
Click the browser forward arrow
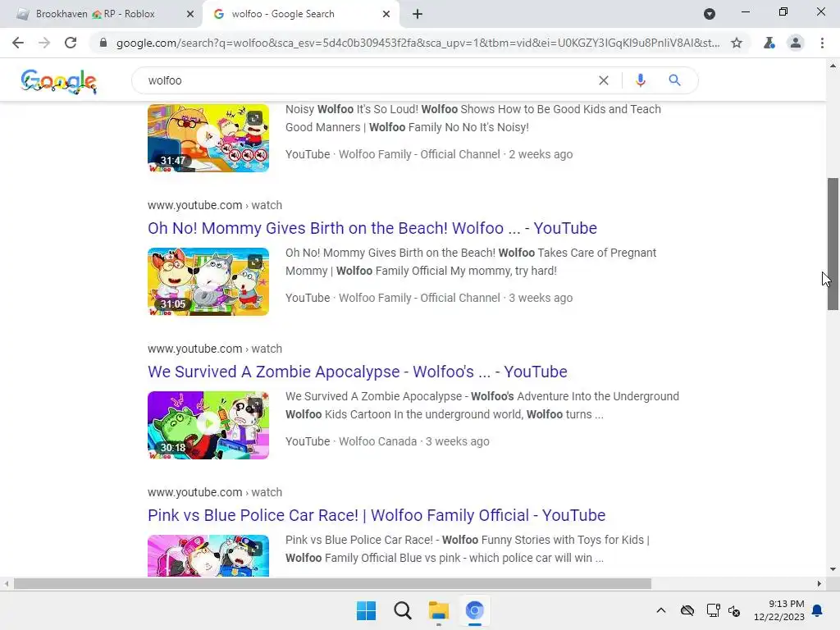[44, 43]
